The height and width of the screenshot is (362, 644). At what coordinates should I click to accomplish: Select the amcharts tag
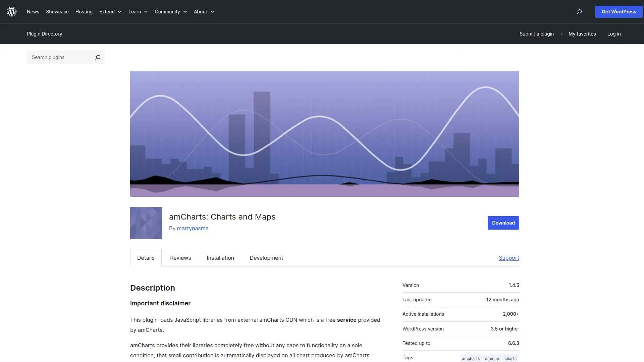tap(470, 358)
